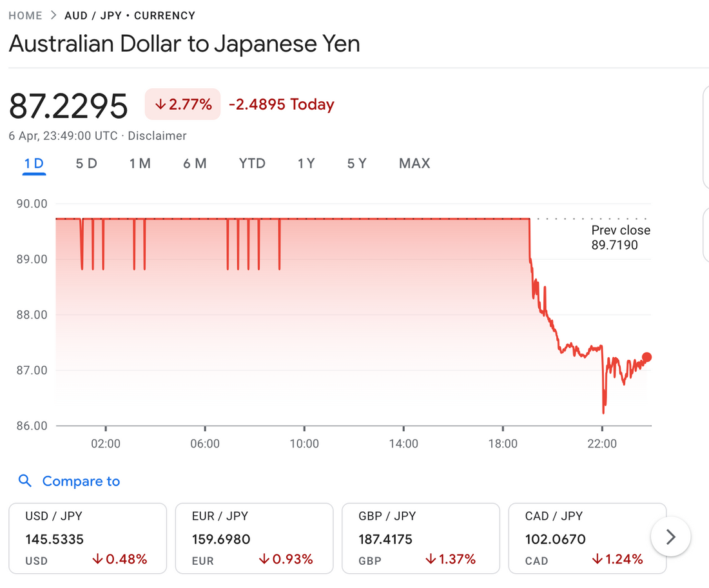Click the breadcrumb chevron after HOME
Image resolution: width=709 pixels, height=588 pixels.
tap(53, 15)
